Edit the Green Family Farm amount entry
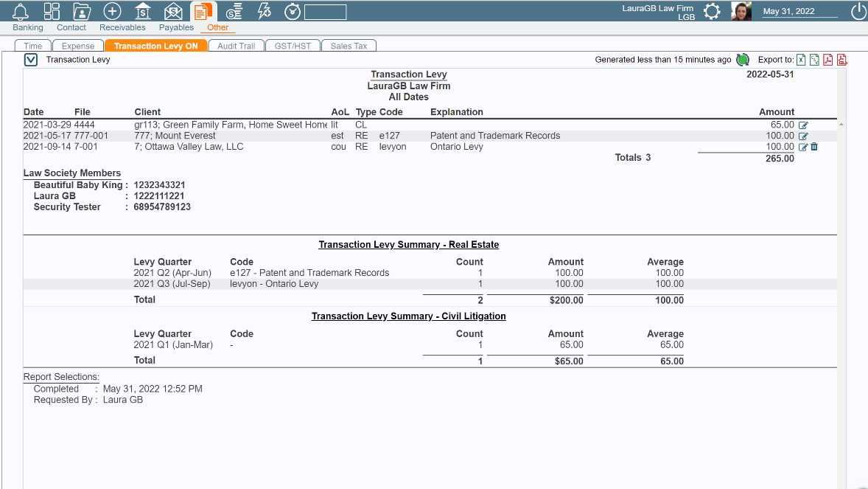The width and height of the screenshot is (868, 489). tap(802, 125)
